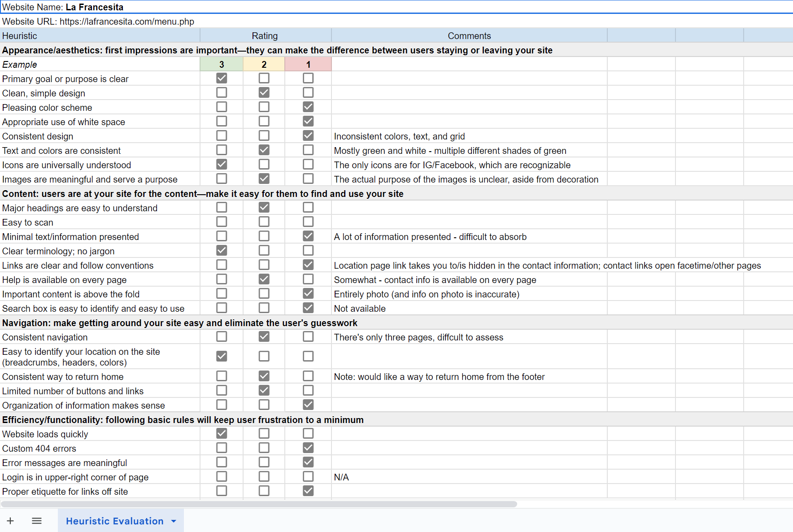Select the 'N/A' comment cell

pyautogui.click(x=469, y=477)
